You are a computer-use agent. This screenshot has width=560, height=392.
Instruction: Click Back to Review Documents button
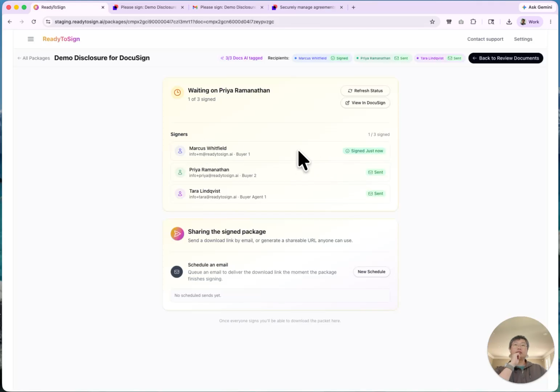point(506,58)
